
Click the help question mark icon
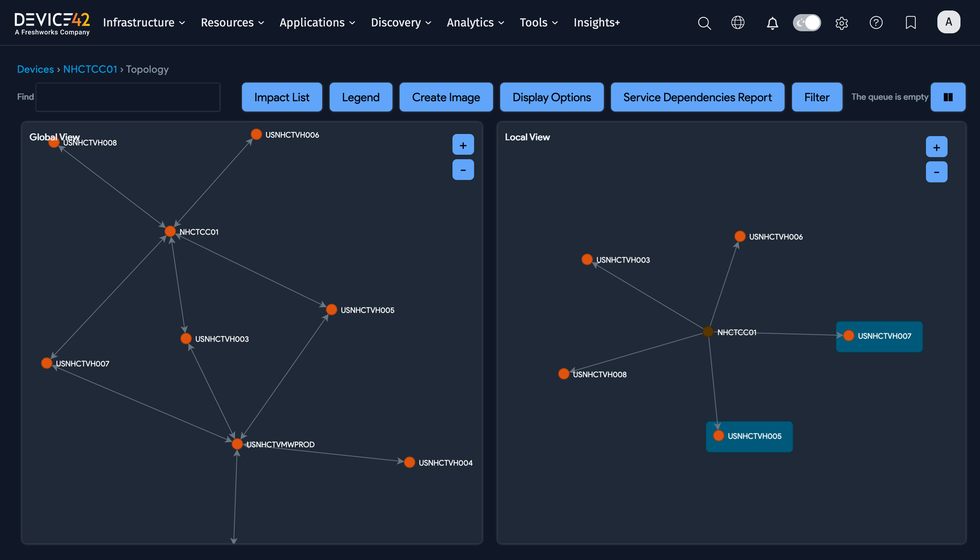876,23
